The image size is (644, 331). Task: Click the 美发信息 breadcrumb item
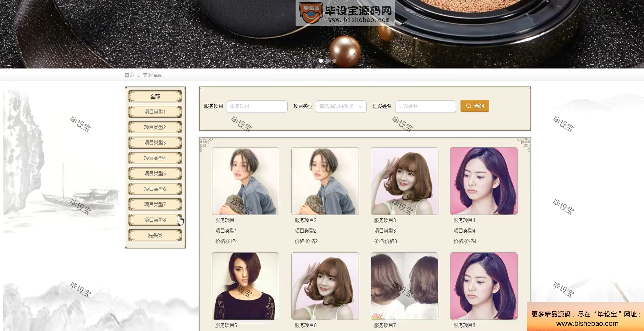tap(152, 75)
